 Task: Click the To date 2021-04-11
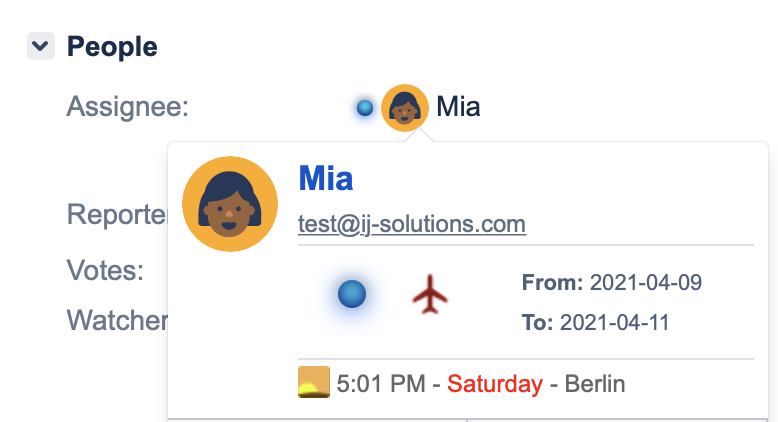(614, 322)
